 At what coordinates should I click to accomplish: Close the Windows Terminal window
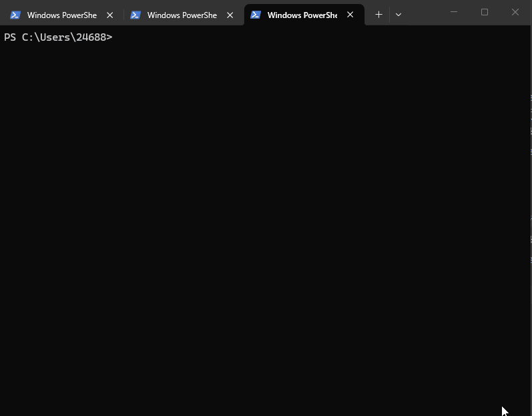515,12
